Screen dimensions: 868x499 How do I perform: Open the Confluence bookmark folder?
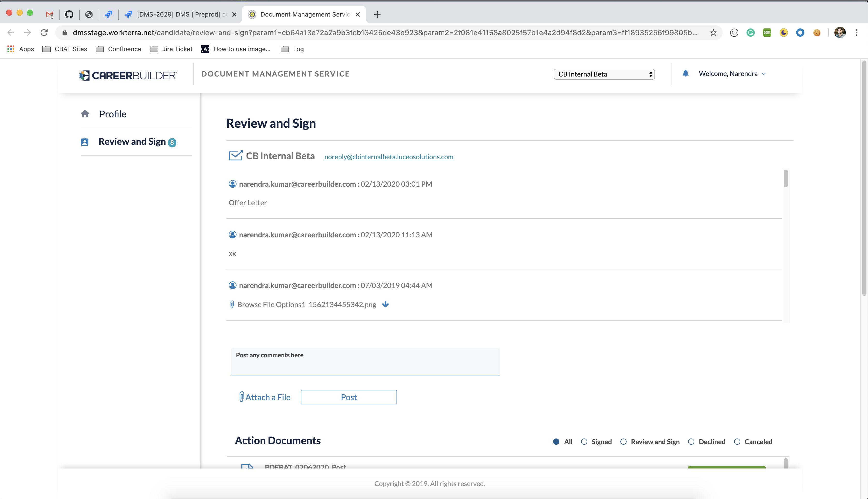pyautogui.click(x=119, y=49)
